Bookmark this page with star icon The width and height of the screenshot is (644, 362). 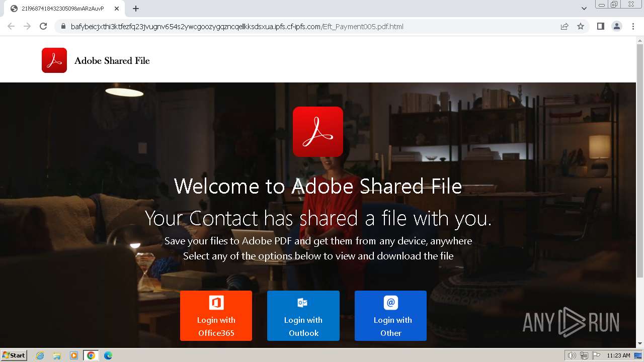pyautogui.click(x=581, y=26)
